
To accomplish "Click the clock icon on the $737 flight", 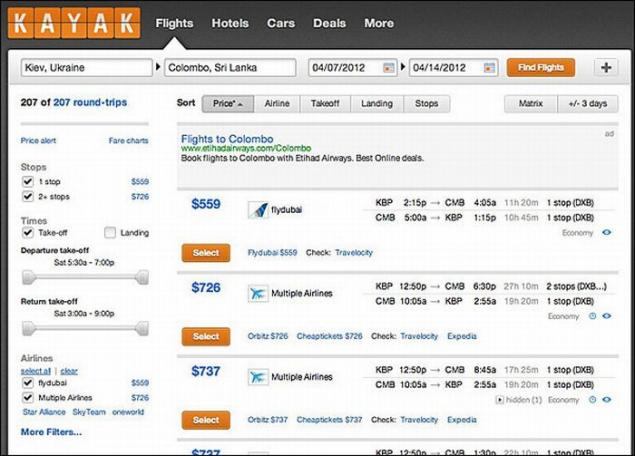I will [x=592, y=400].
